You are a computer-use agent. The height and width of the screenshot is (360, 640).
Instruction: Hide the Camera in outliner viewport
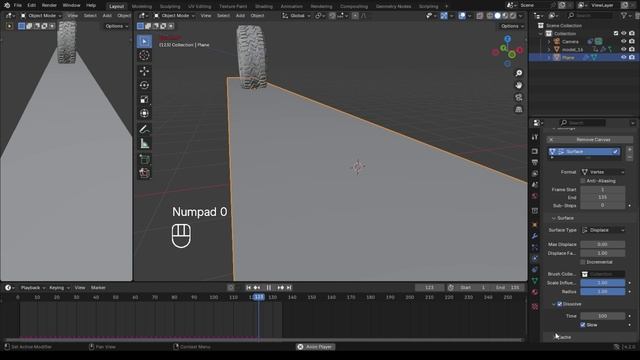623,41
